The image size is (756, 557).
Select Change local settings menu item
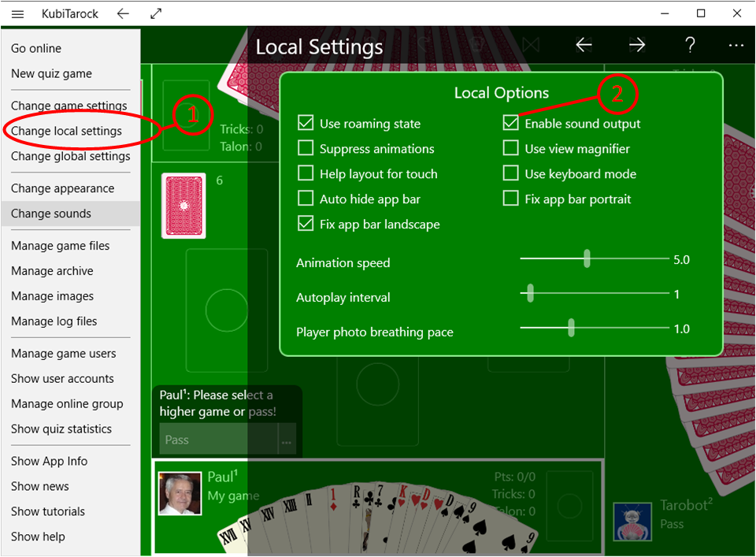click(x=66, y=131)
